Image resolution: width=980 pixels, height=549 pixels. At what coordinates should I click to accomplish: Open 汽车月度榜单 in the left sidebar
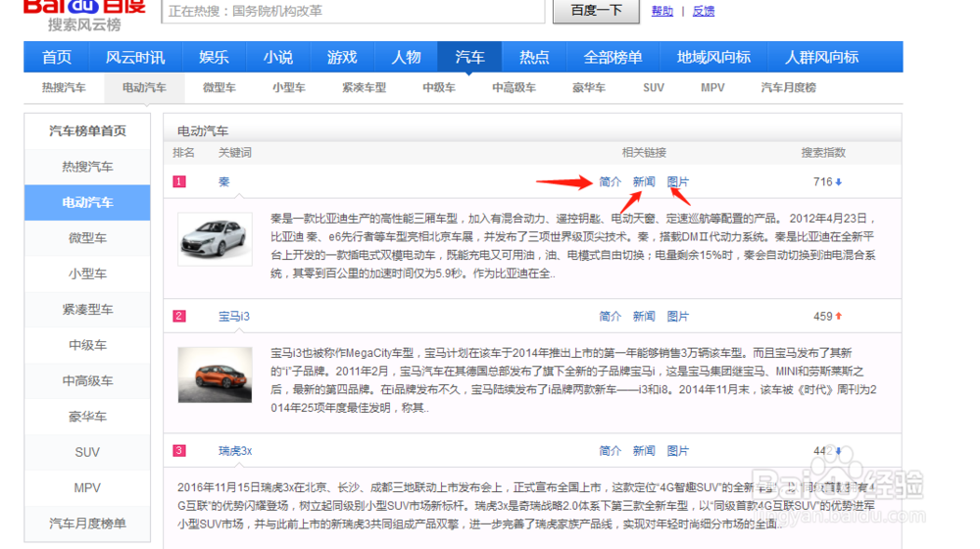[x=87, y=523]
